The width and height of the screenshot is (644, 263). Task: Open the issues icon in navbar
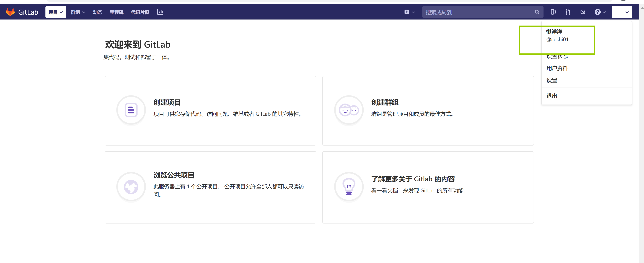click(553, 12)
